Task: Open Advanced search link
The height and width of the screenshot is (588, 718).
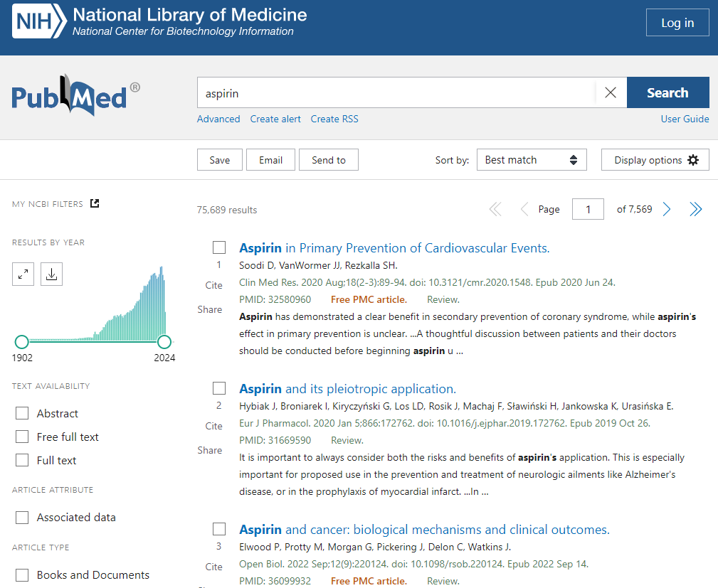Action: pos(218,119)
